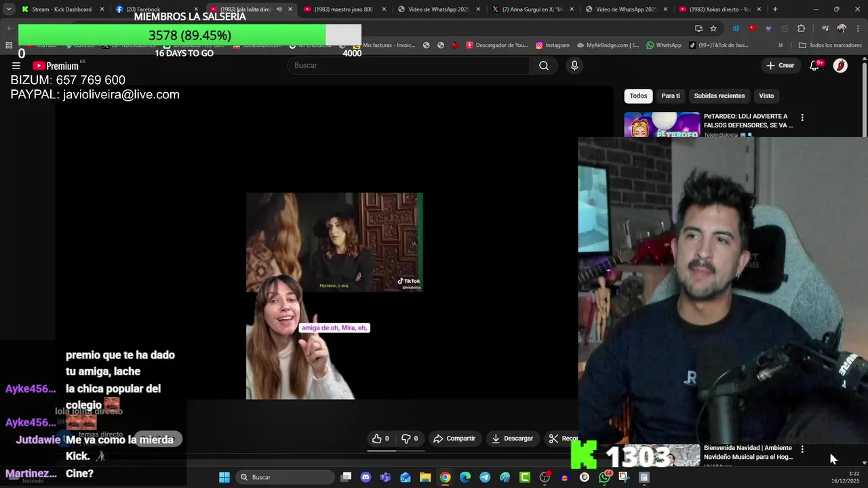Open YouTube notifications bell
This screenshot has height=488, width=868.
coord(814,66)
